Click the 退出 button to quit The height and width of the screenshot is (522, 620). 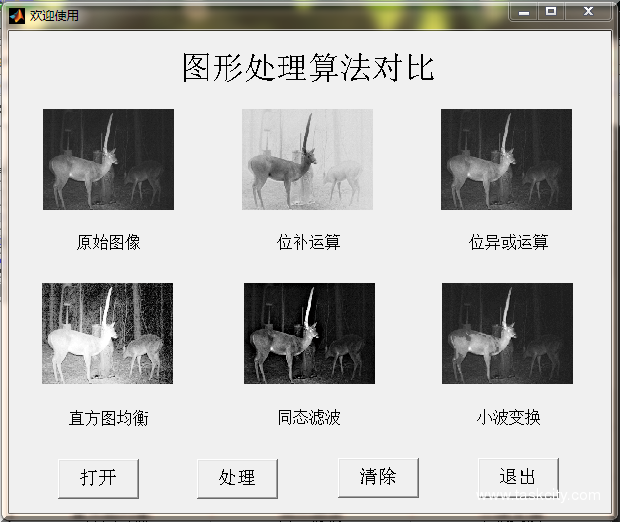(518, 478)
